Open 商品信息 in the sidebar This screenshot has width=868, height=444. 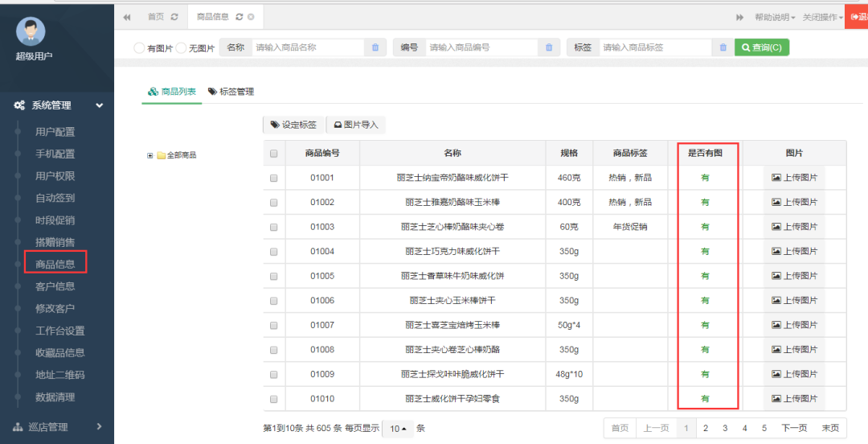click(x=55, y=265)
